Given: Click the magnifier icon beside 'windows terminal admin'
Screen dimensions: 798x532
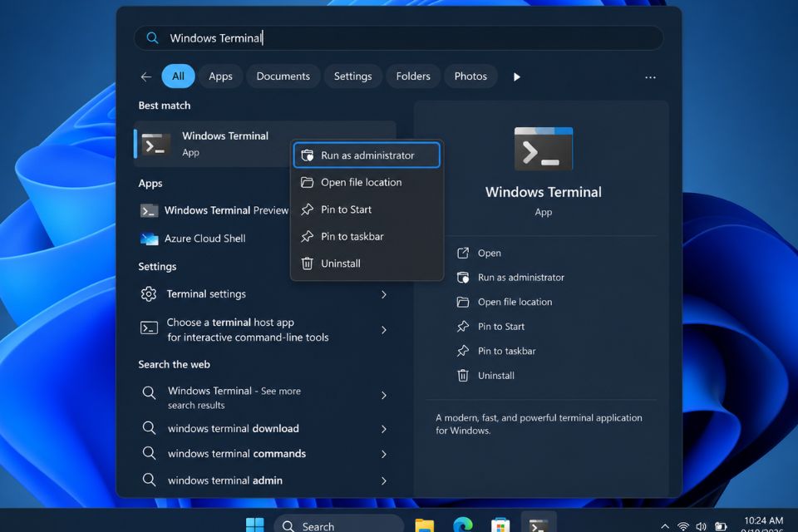Looking at the screenshot, I should 149,480.
